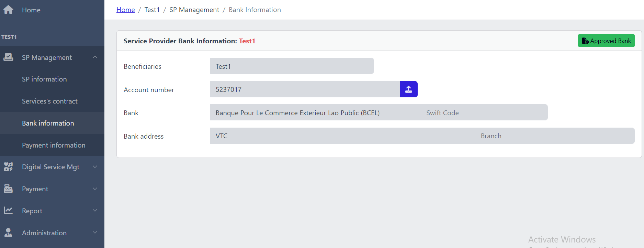This screenshot has width=644, height=248.
Task: Expand the Digital Service Mgt chevron
Action: (95, 167)
